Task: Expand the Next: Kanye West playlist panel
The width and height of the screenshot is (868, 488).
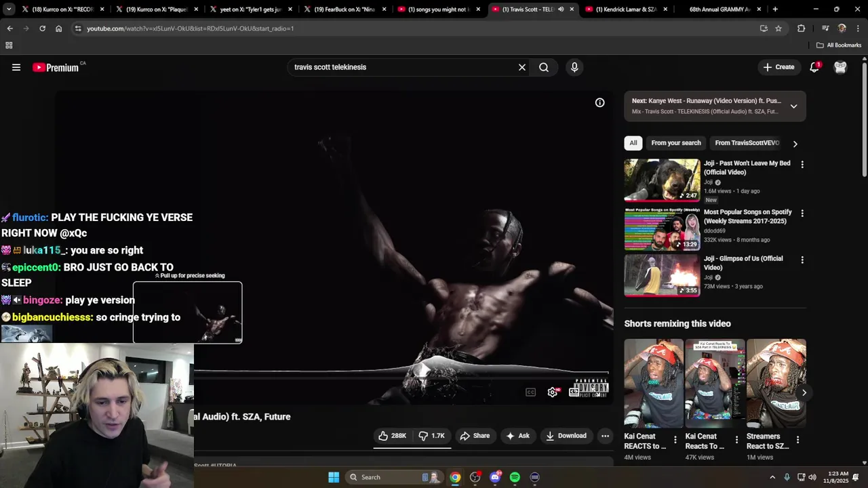Action: coord(793,106)
